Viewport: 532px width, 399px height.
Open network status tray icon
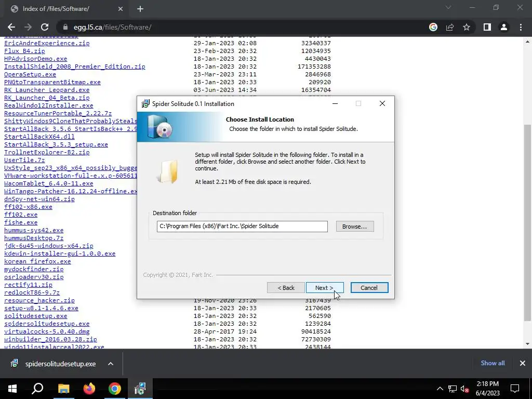[x=453, y=389]
